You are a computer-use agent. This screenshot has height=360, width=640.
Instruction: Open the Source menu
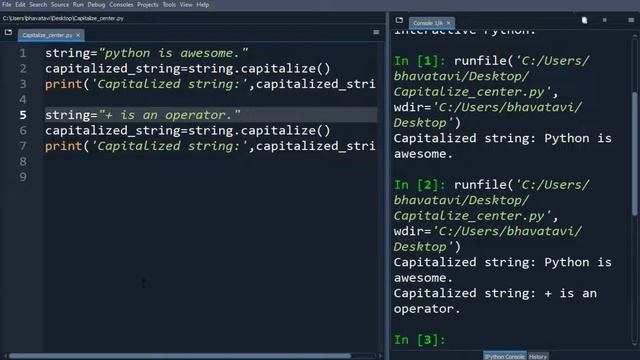tap(60, 5)
